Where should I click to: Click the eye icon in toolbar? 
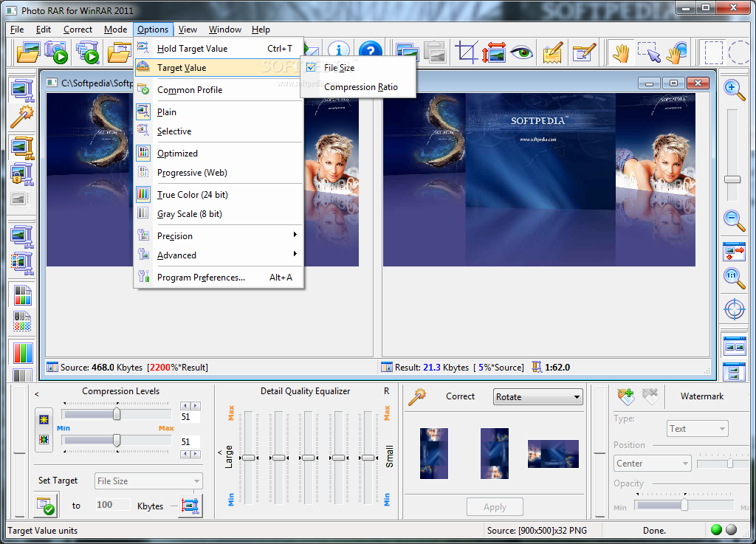point(522,52)
